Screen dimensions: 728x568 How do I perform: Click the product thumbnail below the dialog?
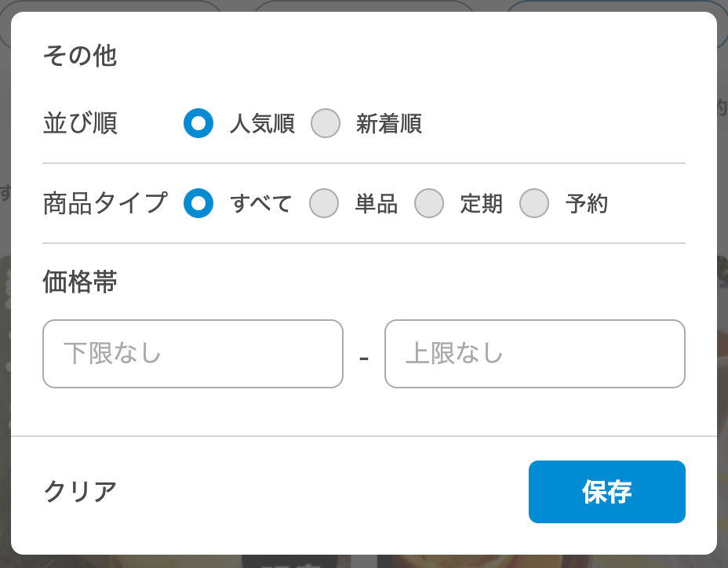pyautogui.click(x=471, y=561)
